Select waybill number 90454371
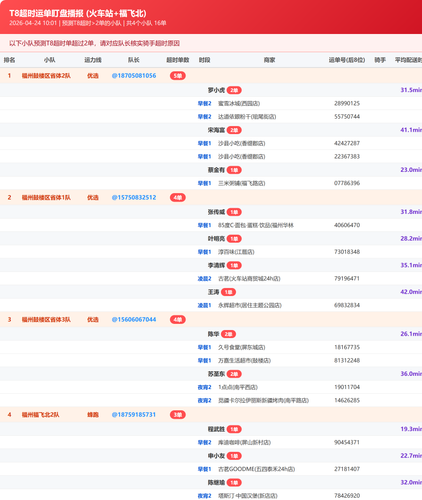The height and width of the screenshot is (500, 422). coord(347,443)
